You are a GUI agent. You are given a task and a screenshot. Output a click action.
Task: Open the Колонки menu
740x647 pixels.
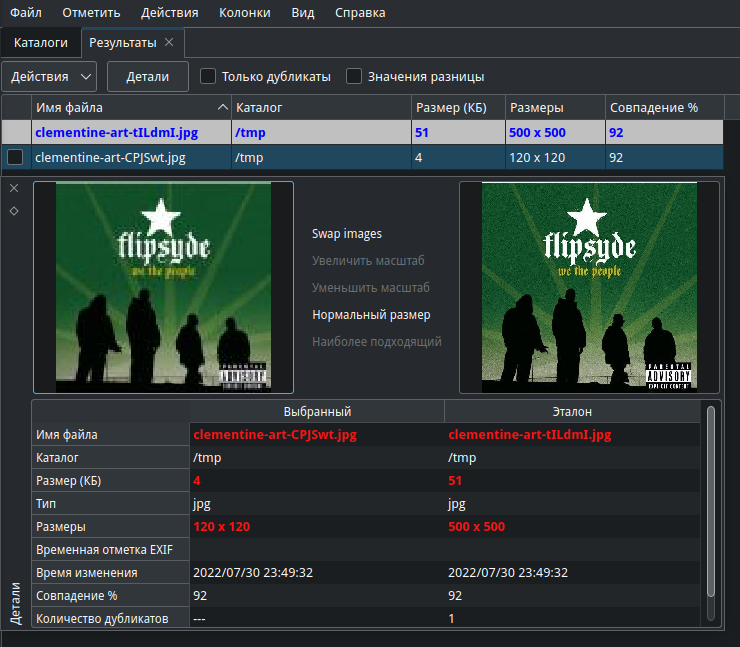tap(244, 13)
